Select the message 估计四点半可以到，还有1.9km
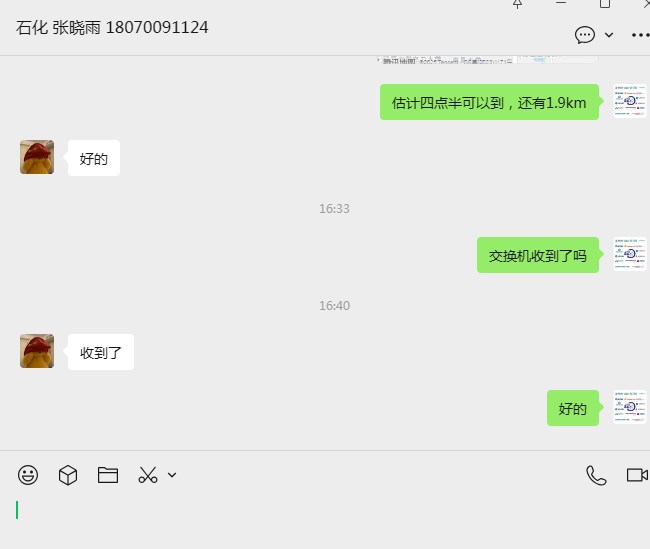This screenshot has height=549, width=650. (489, 102)
